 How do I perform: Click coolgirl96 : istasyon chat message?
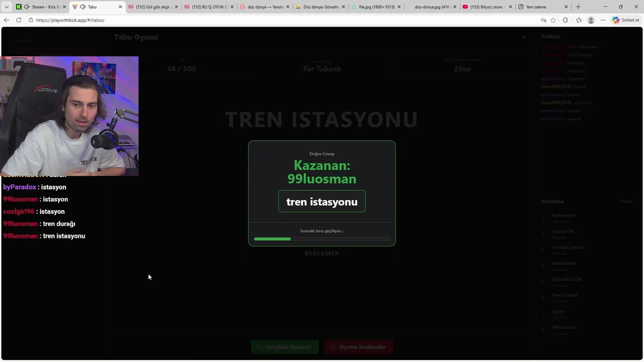tap(34, 212)
